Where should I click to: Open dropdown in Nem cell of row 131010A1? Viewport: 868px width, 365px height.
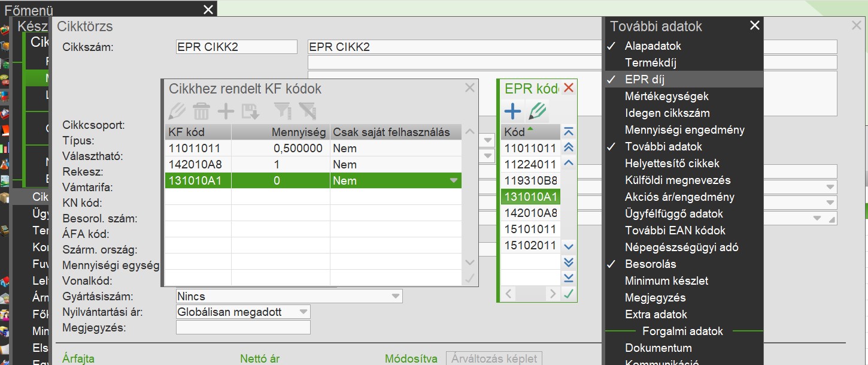454,180
